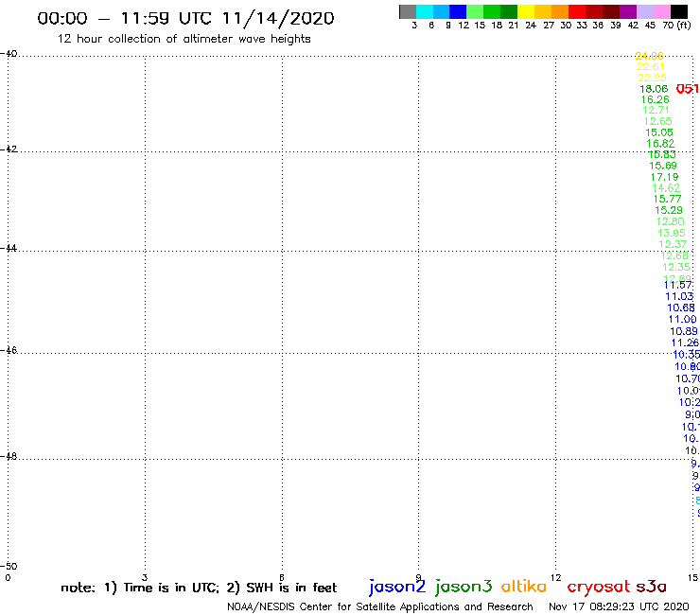Viewport: 700px width, 615px height.
Task: Select the maroon swatch in the color scale
Action: pyautogui.click(x=611, y=11)
